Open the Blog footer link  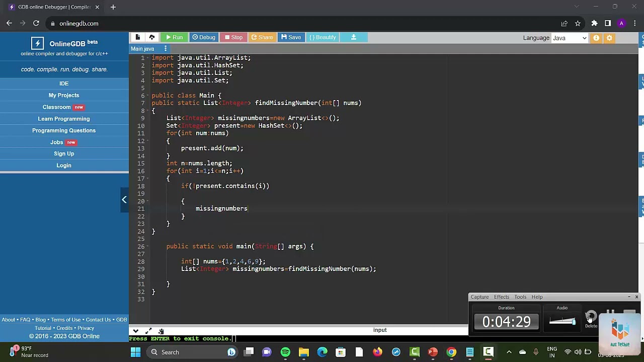(x=41, y=320)
